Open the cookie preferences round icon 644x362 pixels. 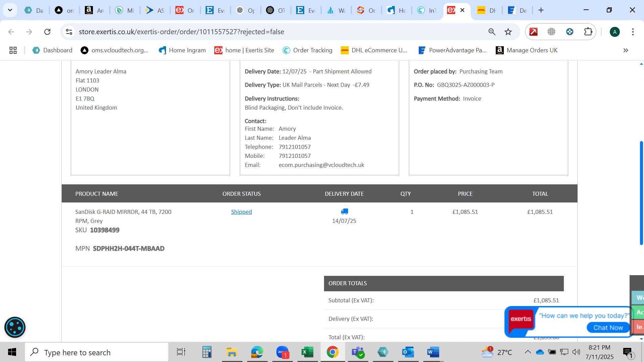click(x=15, y=327)
